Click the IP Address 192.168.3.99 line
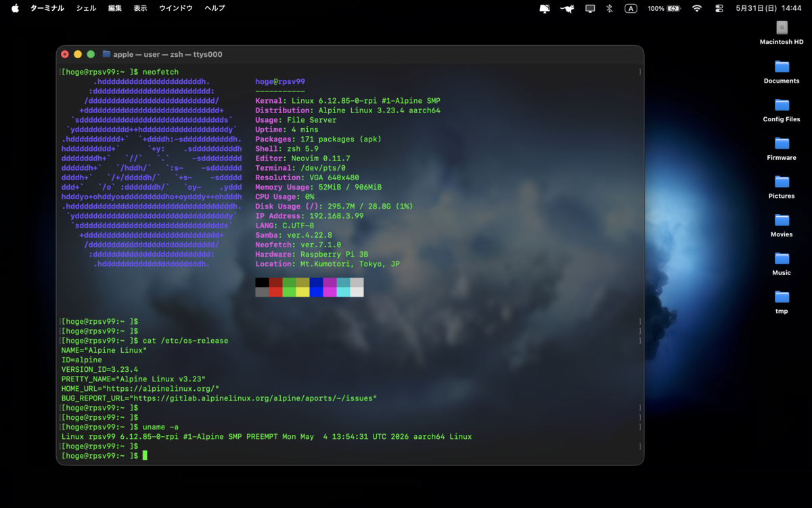Image resolution: width=812 pixels, height=508 pixels. (x=309, y=216)
